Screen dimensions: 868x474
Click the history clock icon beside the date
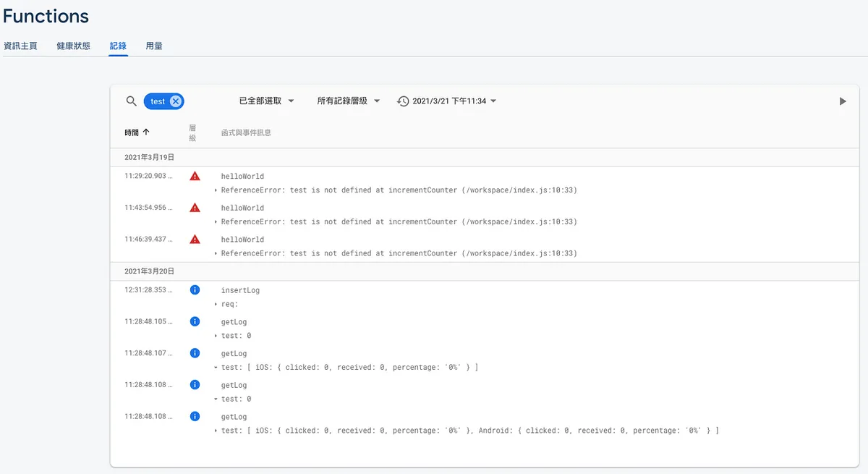point(404,101)
